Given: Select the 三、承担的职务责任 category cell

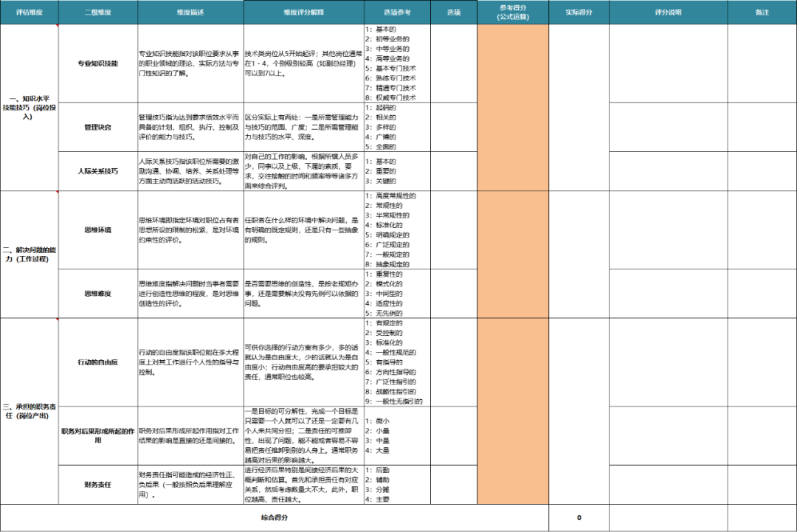Looking at the screenshot, I should (x=29, y=411).
